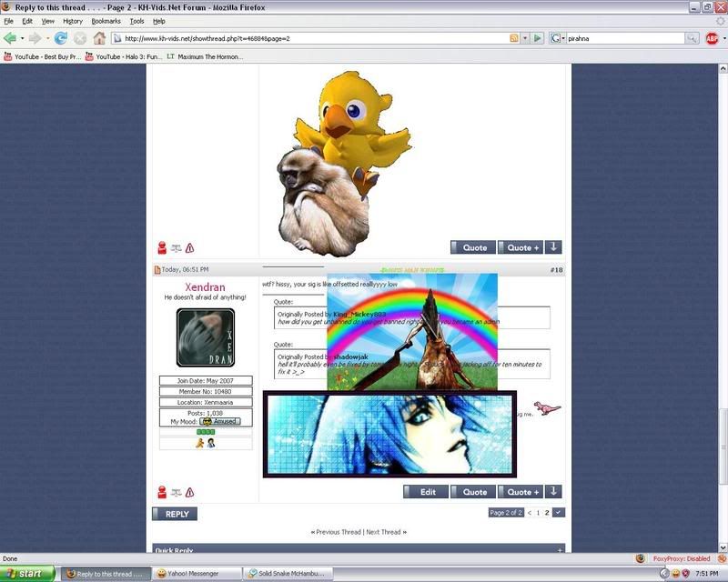This screenshot has width=728, height=582.
Task: Open the Help menu
Action: (159, 21)
